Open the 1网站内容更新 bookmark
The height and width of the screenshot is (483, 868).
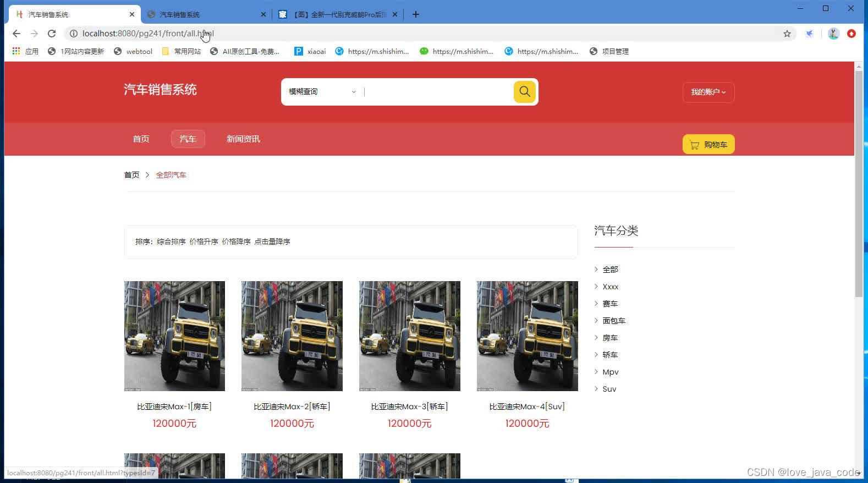click(76, 51)
